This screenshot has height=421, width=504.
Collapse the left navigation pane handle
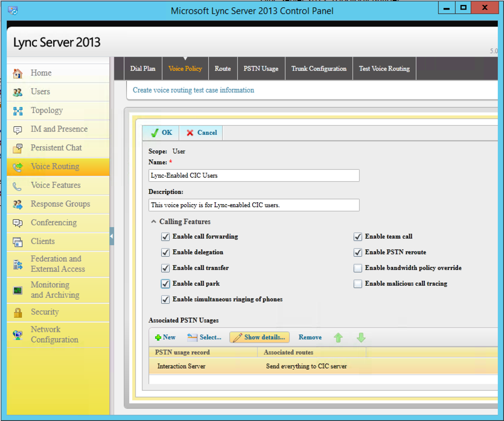[x=112, y=236]
